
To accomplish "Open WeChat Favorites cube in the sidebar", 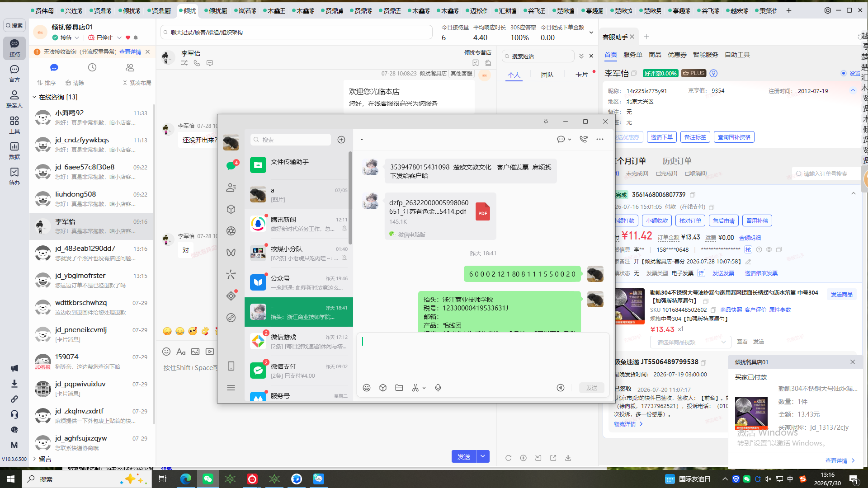I will (x=231, y=209).
